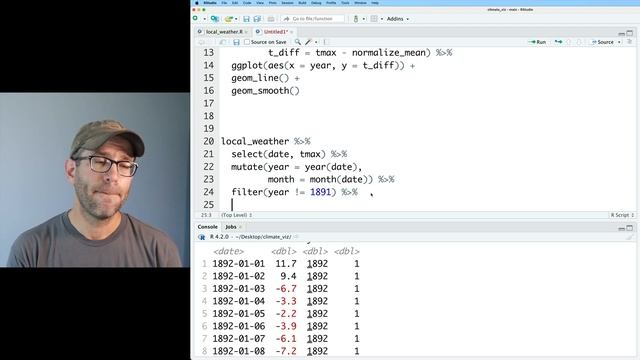Open the version control dropdown arrow

[363, 19]
